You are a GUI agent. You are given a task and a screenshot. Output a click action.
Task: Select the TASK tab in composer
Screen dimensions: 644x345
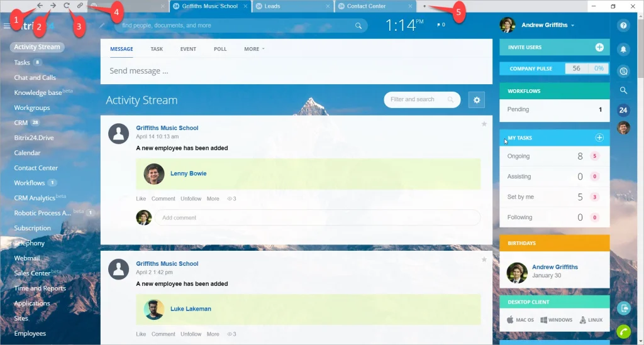click(157, 49)
